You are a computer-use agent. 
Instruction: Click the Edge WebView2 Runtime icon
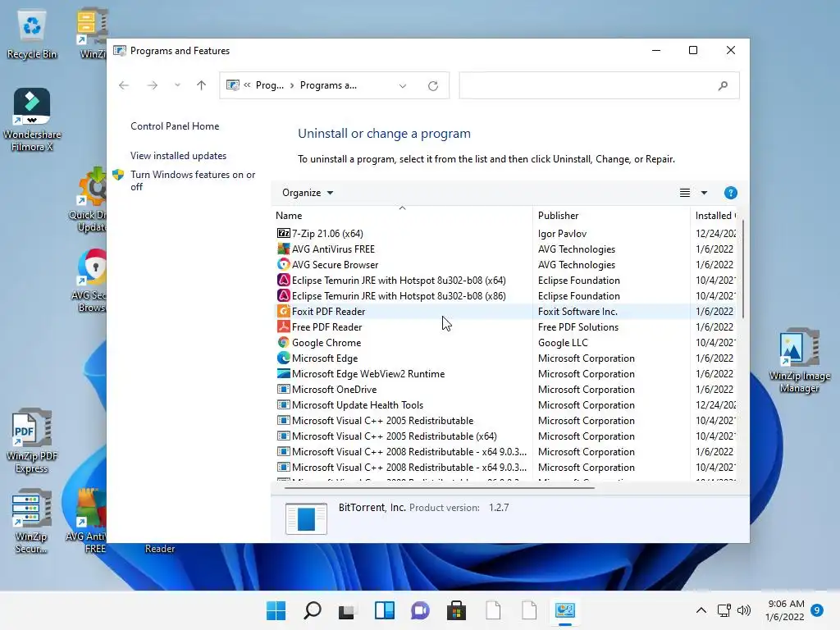point(283,374)
